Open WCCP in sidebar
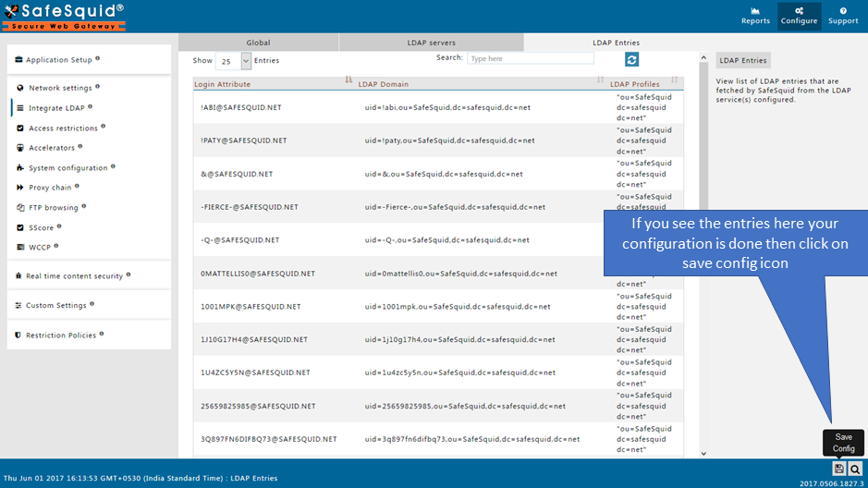 click(x=40, y=248)
